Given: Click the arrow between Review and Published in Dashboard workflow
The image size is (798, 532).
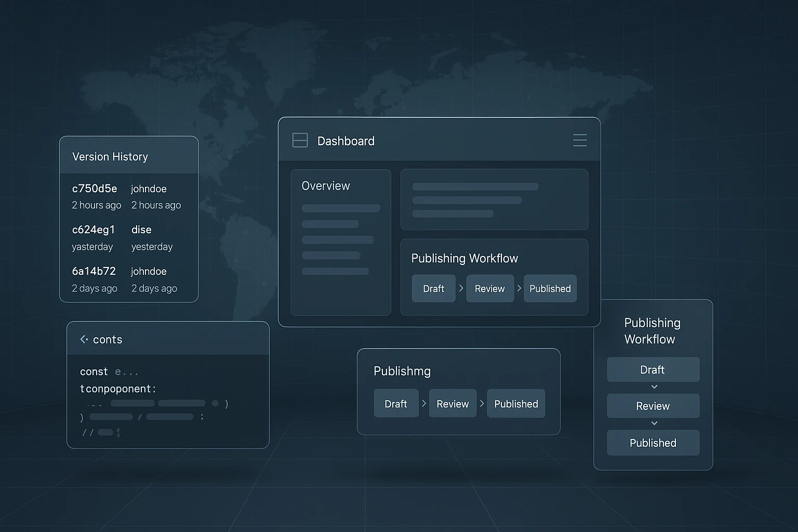Looking at the screenshot, I should pyautogui.click(x=518, y=288).
